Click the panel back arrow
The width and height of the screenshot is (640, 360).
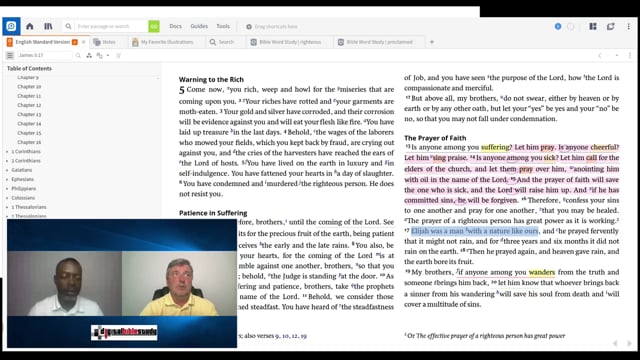[x=600, y=56]
